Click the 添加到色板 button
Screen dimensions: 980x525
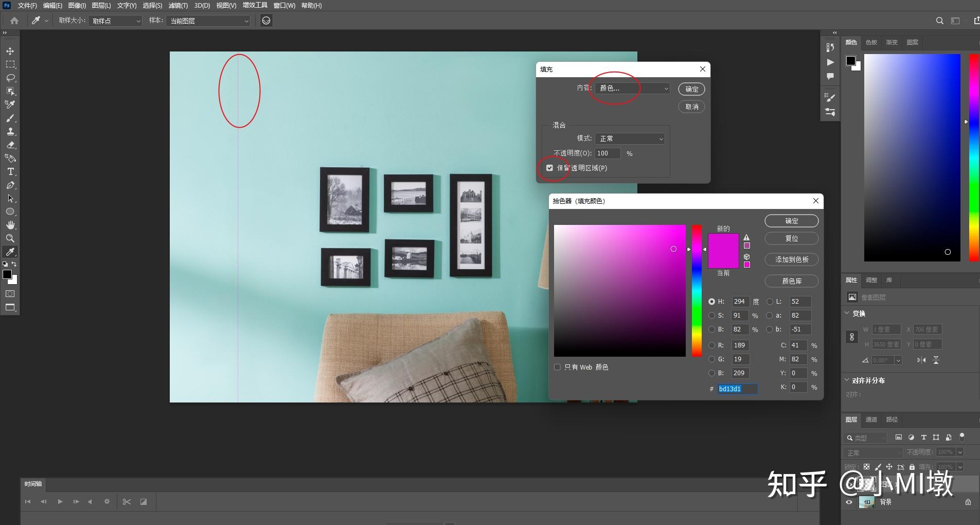pyautogui.click(x=792, y=259)
